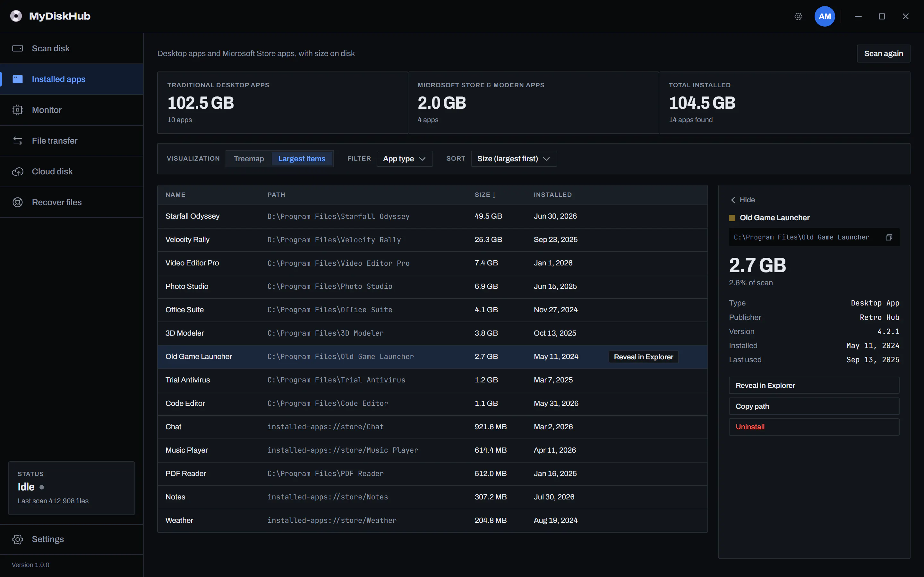The image size is (924, 577).
Task: Select the Cloud disk icon
Action: [18, 172]
